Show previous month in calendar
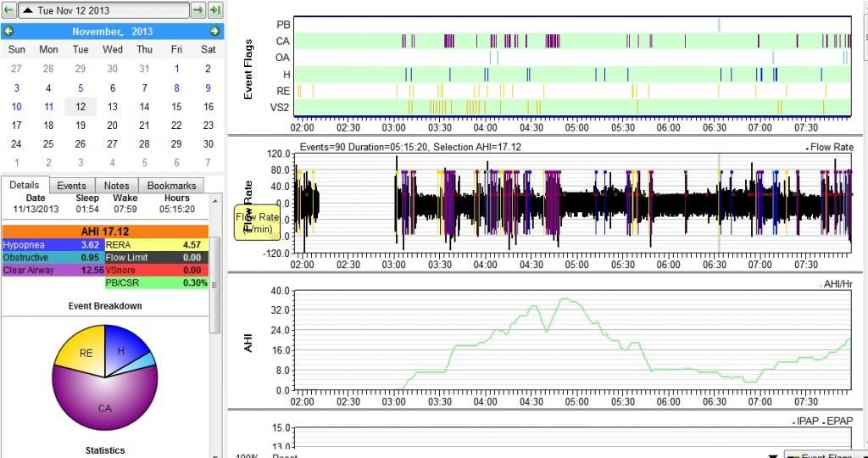 (x=9, y=31)
